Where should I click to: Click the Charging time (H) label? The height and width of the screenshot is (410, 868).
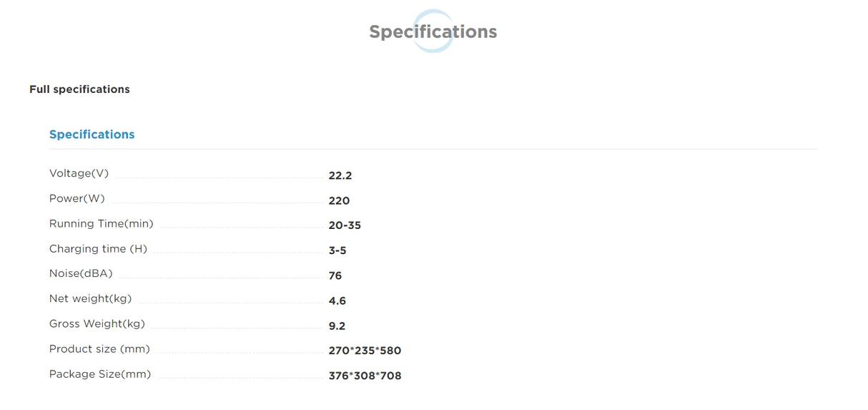(98, 249)
